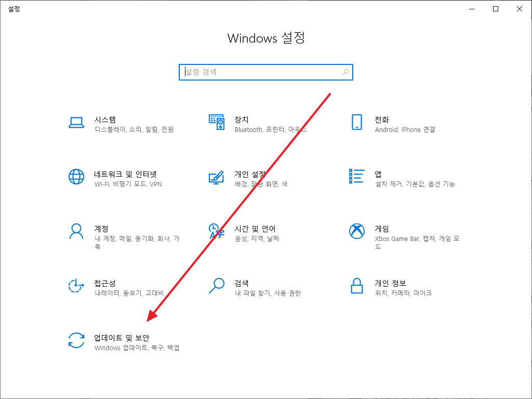Open the 계정 heading

tap(101, 229)
